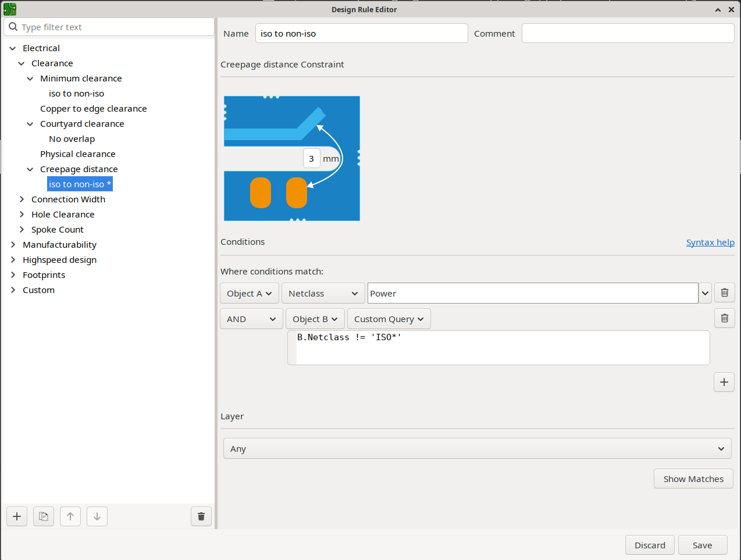Expand the Custom category

(x=13, y=290)
